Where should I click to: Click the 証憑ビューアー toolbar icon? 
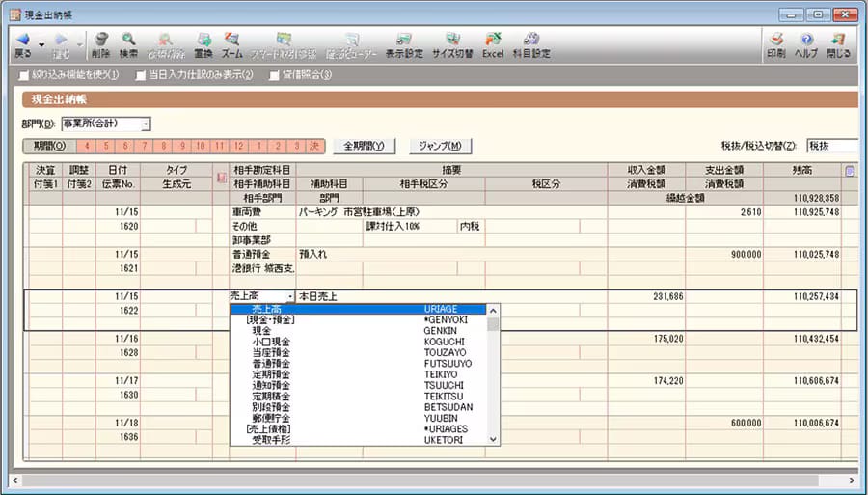point(351,40)
